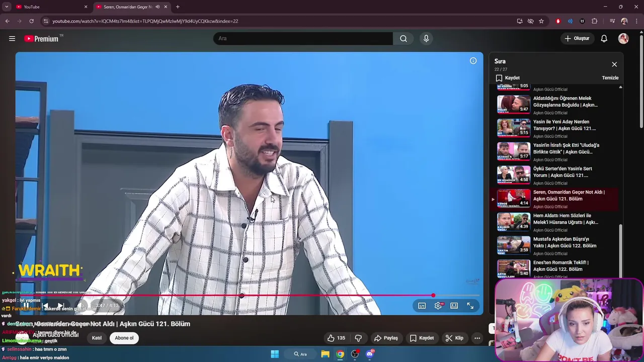Open Discord from the taskbar
The height and width of the screenshot is (362, 644).
coord(370,354)
